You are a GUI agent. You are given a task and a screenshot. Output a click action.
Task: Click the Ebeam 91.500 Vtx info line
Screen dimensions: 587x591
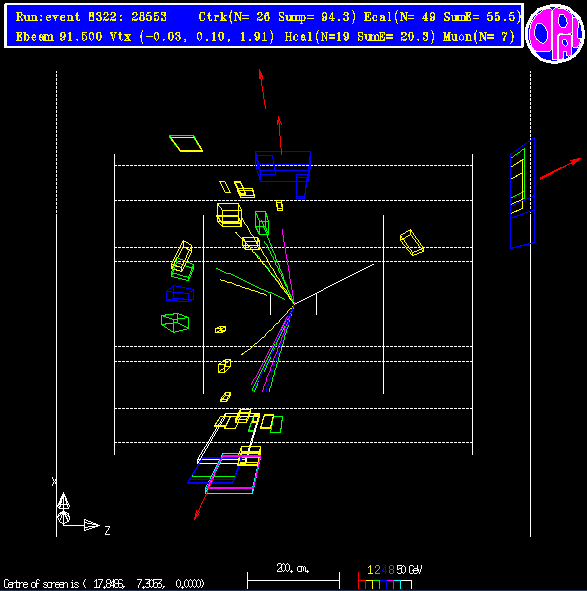click(x=145, y=37)
